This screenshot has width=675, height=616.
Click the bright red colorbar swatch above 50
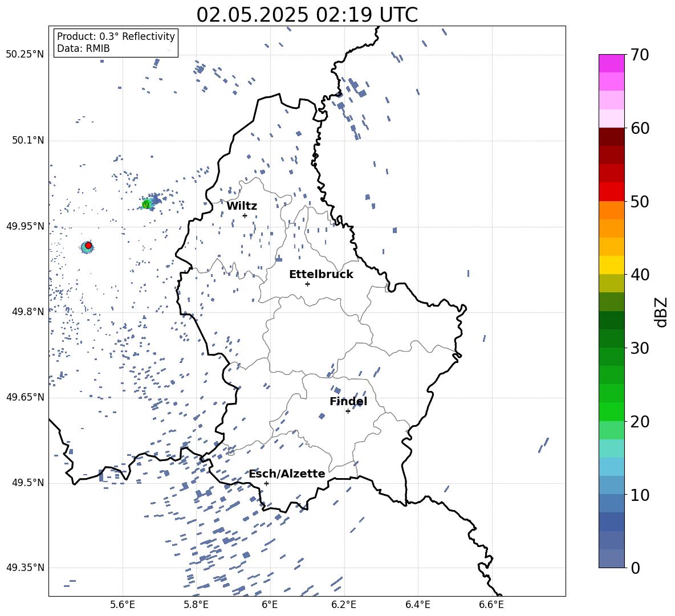[611, 192]
